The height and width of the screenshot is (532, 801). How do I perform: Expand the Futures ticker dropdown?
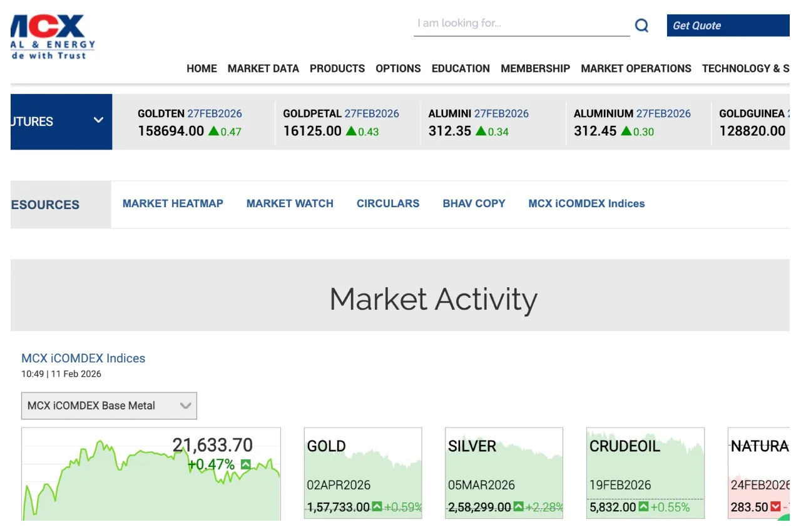[x=98, y=120]
